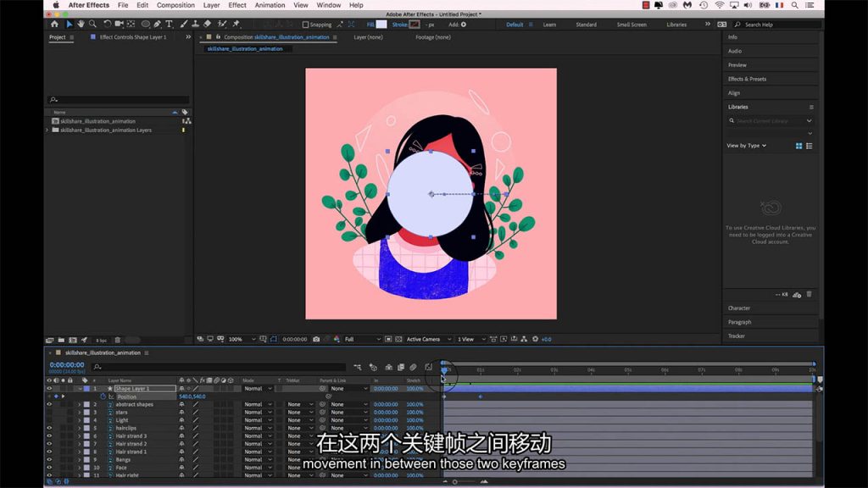Viewport: 868px width, 488px height.
Task: Open the Composition menu
Action: point(175,5)
